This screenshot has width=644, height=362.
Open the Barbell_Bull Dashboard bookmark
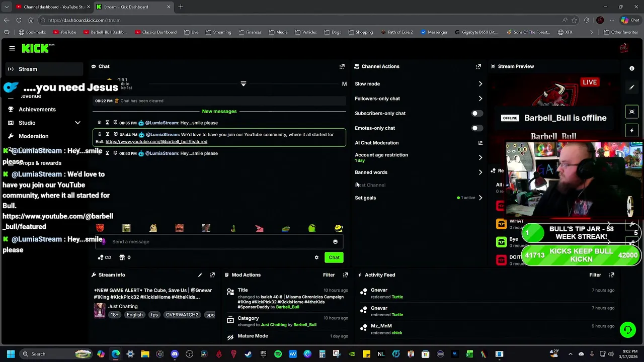(x=105, y=32)
